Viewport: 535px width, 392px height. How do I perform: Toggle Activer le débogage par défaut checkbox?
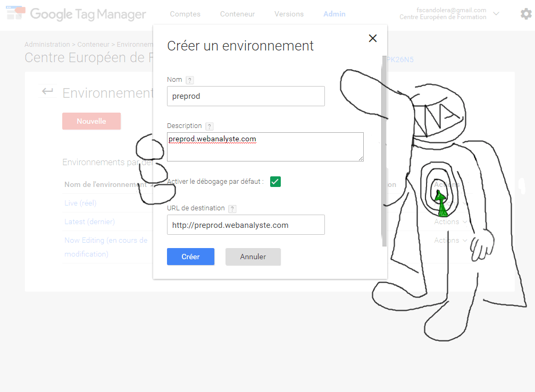click(275, 182)
